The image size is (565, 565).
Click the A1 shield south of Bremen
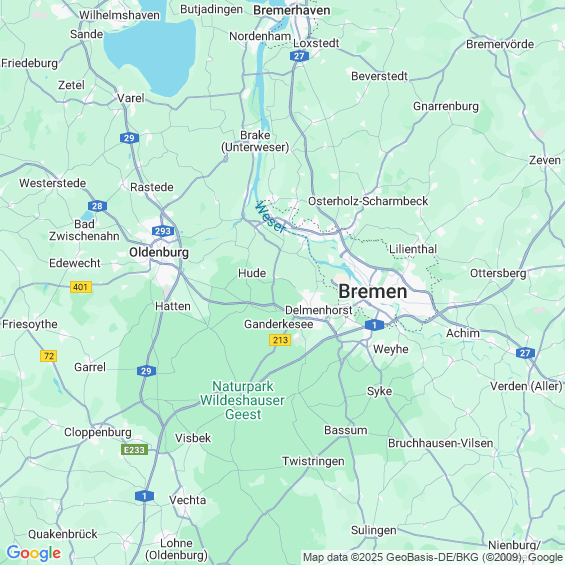(x=374, y=325)
